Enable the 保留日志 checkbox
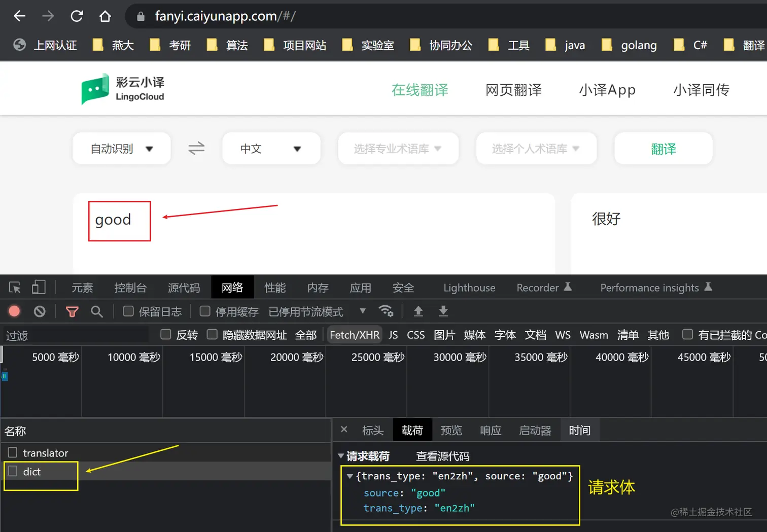 pos(128,311)
